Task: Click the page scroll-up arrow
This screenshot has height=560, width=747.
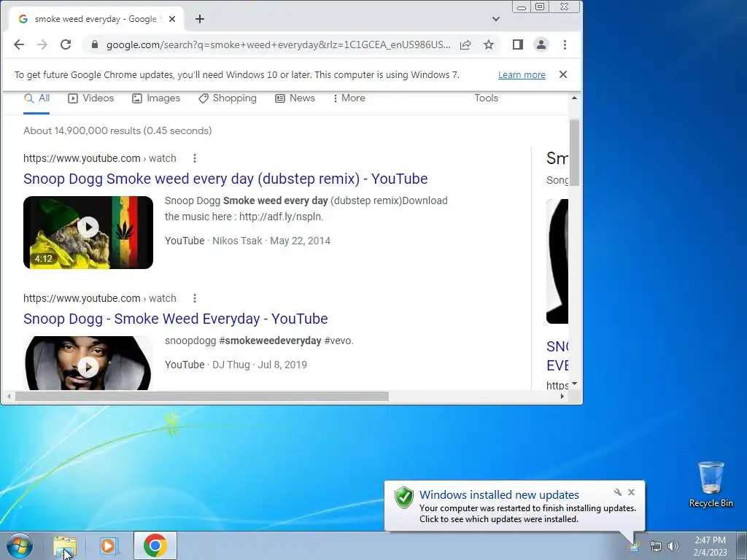Action: click(x=574, y=98)
